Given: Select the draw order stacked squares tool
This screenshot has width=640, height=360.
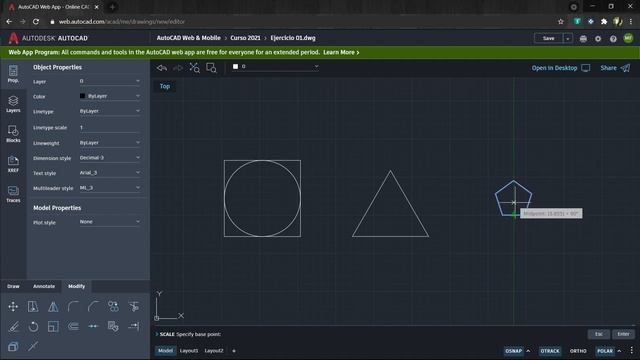Looking at the screenshot, I should pyautogui.click(x=13, y=347).
